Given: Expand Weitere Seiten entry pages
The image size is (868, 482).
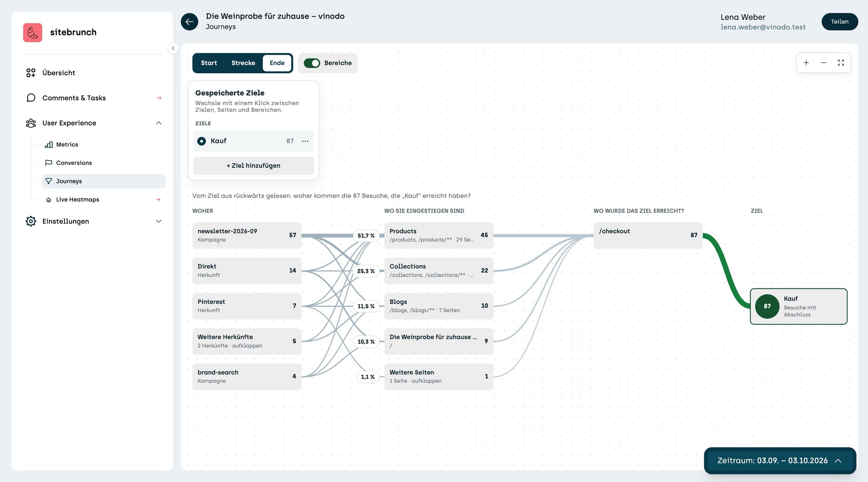Looking at the screenshot, I should (439, 377).
